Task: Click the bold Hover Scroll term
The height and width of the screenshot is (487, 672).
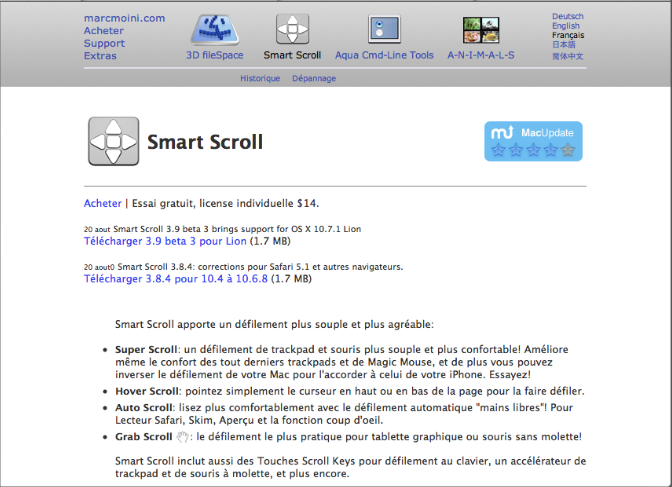Action: click(147, 391)
